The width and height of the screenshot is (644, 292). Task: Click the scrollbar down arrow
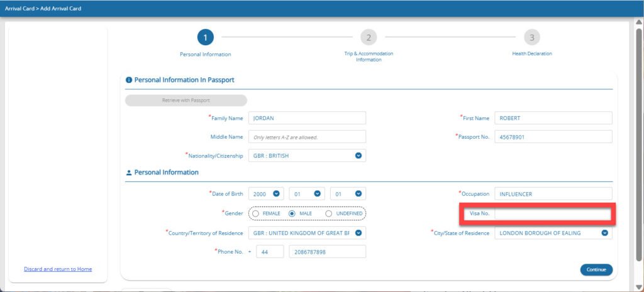(639, 287)
